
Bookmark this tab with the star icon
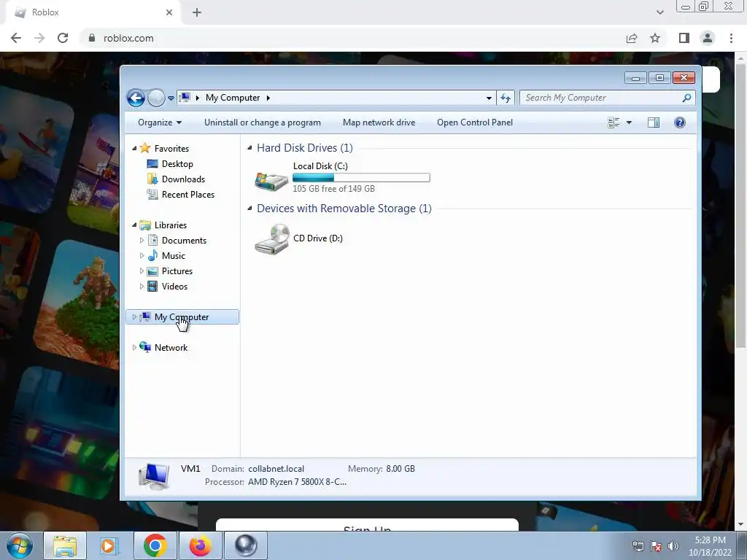(x=655, y=38)
